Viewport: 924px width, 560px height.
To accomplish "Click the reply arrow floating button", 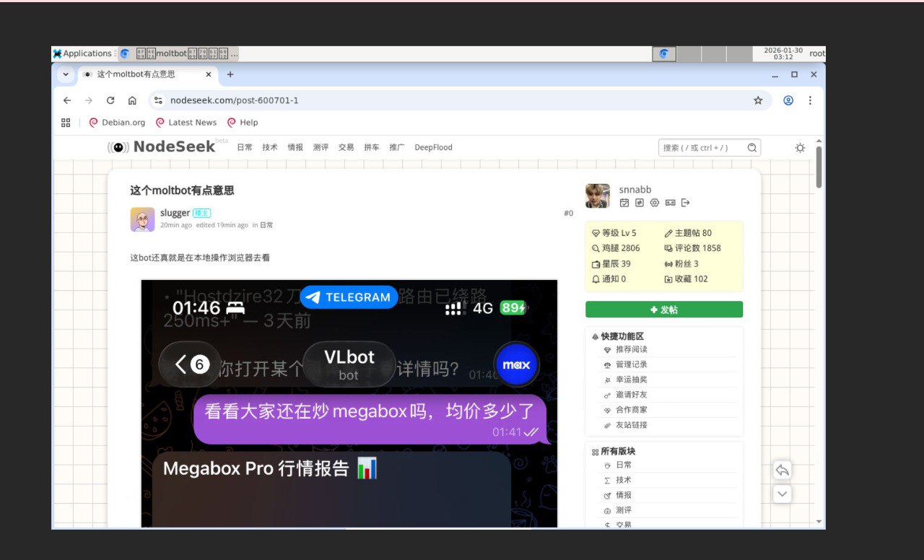I will [782, 471].
